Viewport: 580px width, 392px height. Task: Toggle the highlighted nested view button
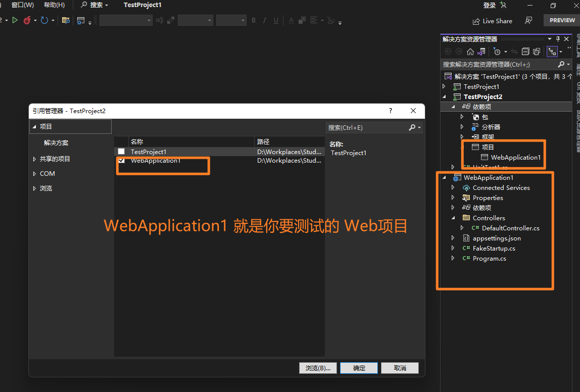tap(552, 52)
